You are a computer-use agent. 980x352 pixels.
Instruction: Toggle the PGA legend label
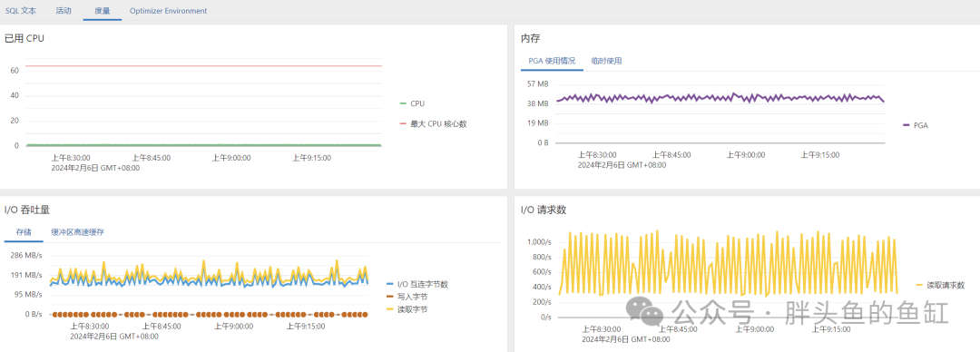click(x=921, y=125)
